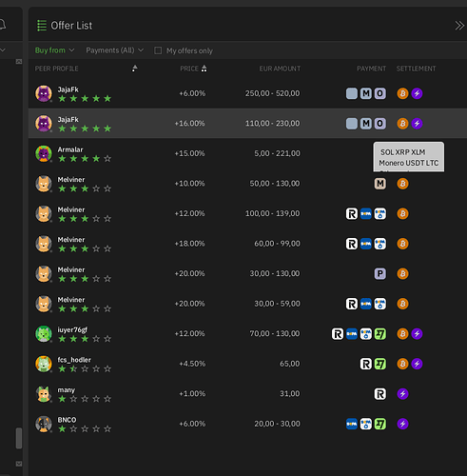Collapse panel with double chevron arrows
Viewport: 467px width, 476px height.
coord(459,26)
